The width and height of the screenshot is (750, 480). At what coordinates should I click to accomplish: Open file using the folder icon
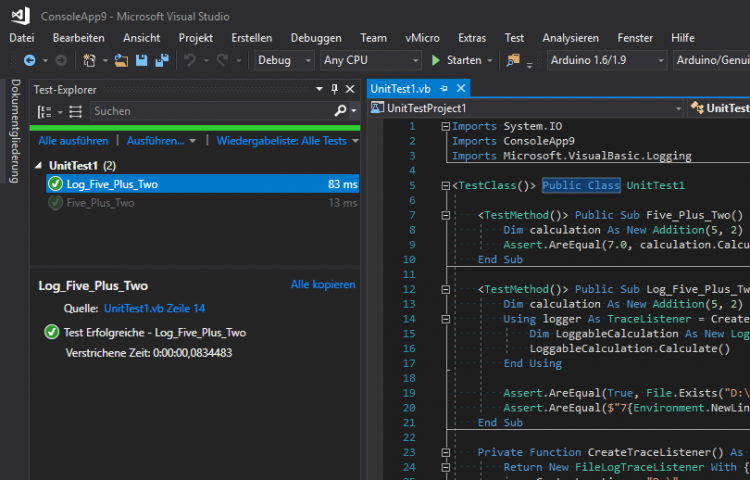pos(121,60)
